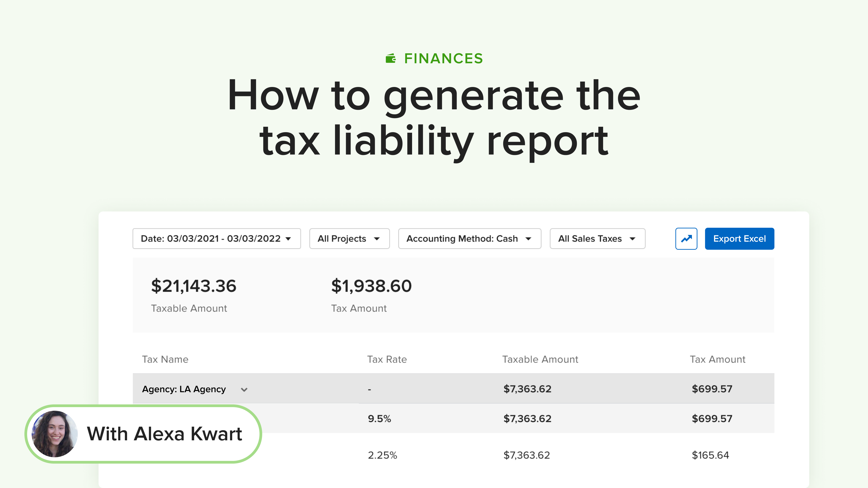
Task: Open the All Projects dropdown
Action: click(x=349, y=239)
